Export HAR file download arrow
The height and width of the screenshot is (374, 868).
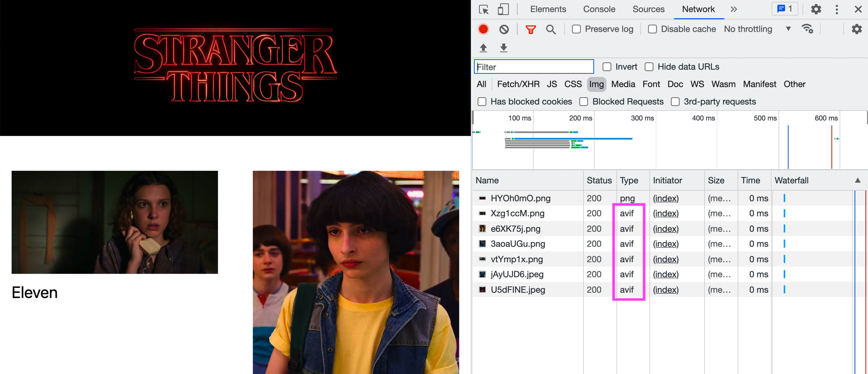click(x=504, y=48)
